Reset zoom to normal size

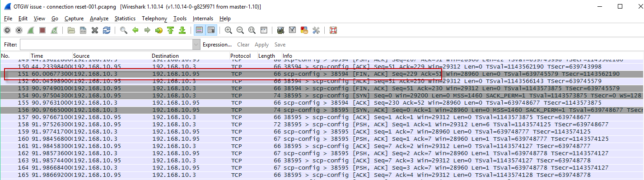(x=252, y=30)
